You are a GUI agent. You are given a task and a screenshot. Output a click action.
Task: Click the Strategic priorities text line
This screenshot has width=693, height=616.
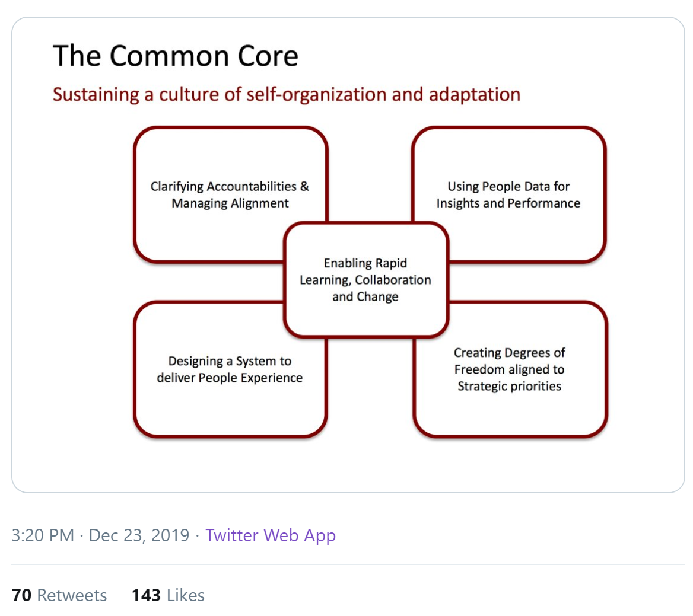click(x=509, y=386)
